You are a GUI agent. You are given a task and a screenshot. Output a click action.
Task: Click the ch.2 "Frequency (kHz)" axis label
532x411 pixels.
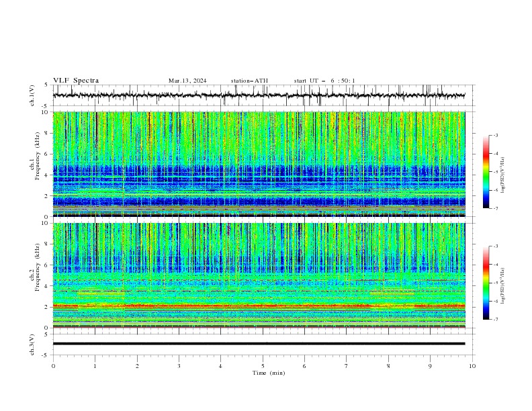[x=38, y=267]
